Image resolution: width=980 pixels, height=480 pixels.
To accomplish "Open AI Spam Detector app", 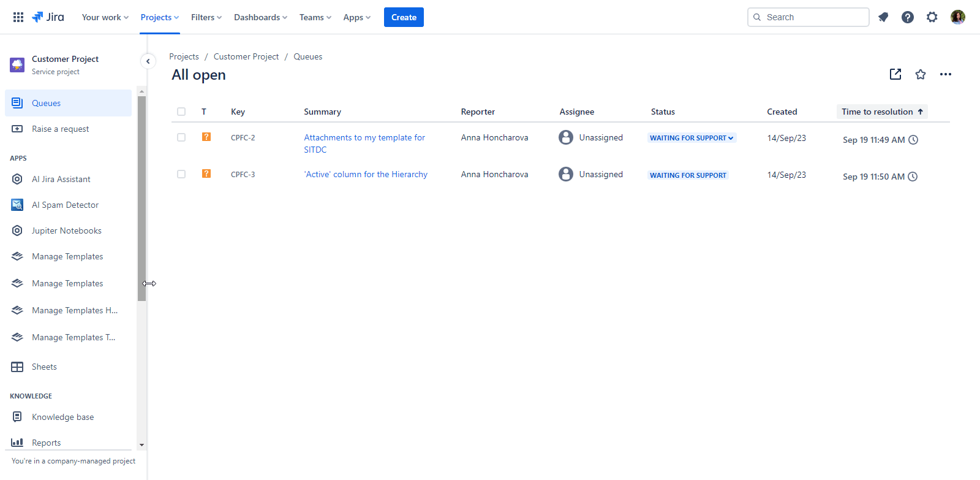I will point(65,205).
